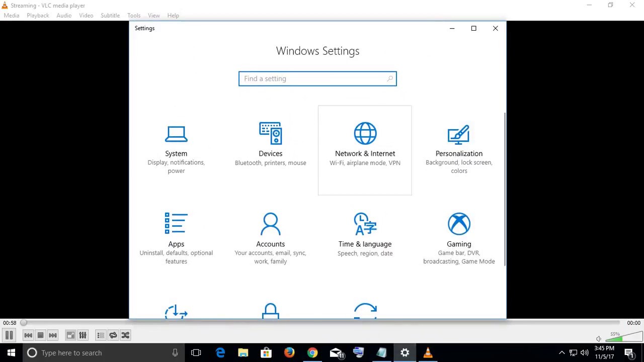Click the Cortana search box on taskbar
The height and width of the screenshot is (362, 644).
point(103,353)
